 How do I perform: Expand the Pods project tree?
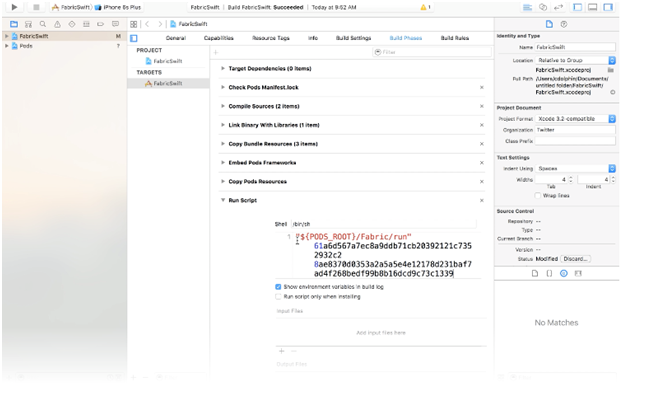pyautogui.click(x=7, y=46)
